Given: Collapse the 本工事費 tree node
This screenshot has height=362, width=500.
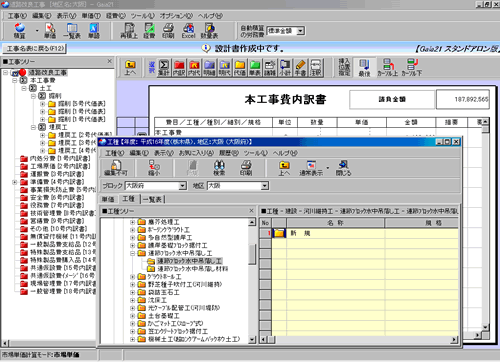Looking at the screenshot, I should (15, 80).
